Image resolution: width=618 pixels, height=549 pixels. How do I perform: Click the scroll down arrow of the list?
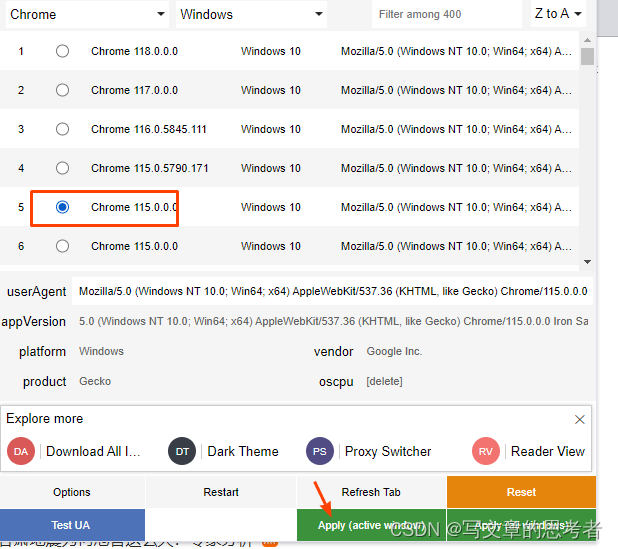[587, 262]
